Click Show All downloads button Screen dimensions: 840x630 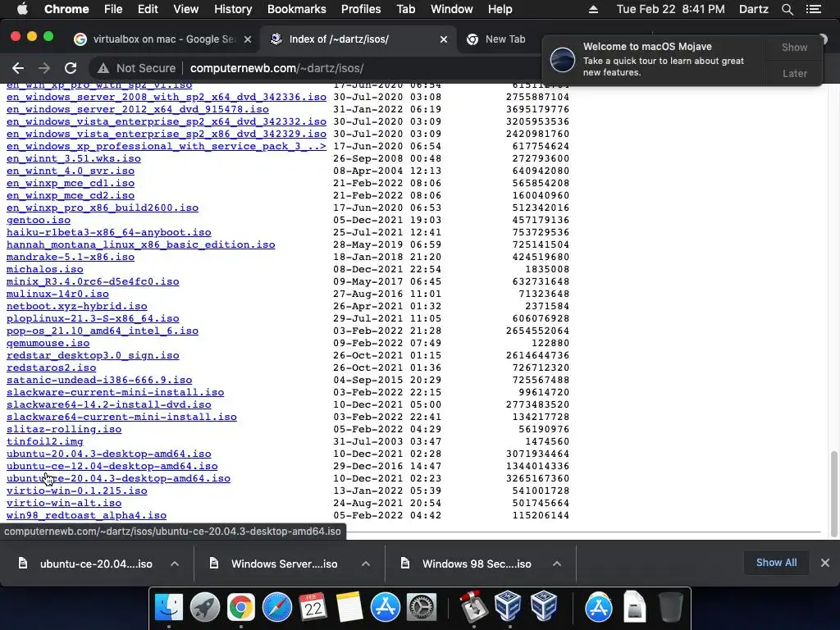click(776, 563)
